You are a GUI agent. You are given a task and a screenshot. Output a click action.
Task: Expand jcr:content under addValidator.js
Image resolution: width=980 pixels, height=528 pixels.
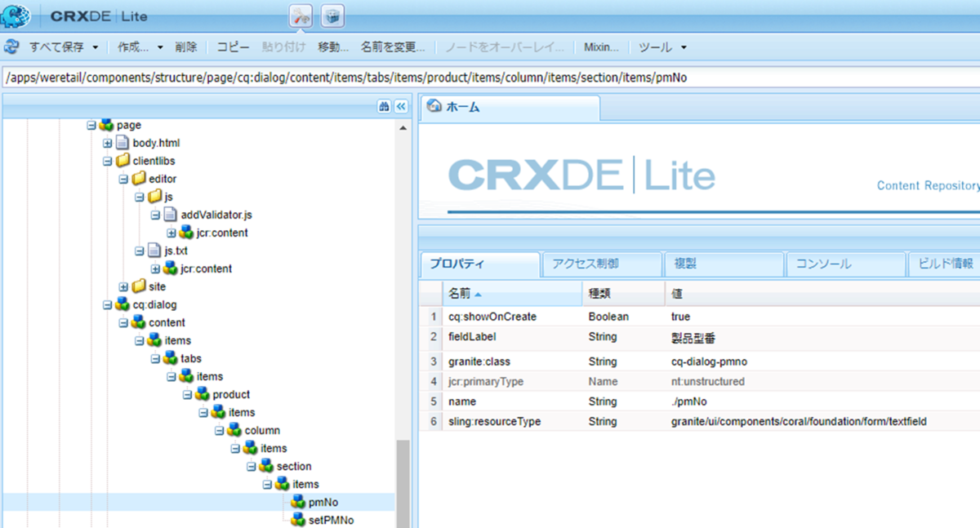(171, 233)
